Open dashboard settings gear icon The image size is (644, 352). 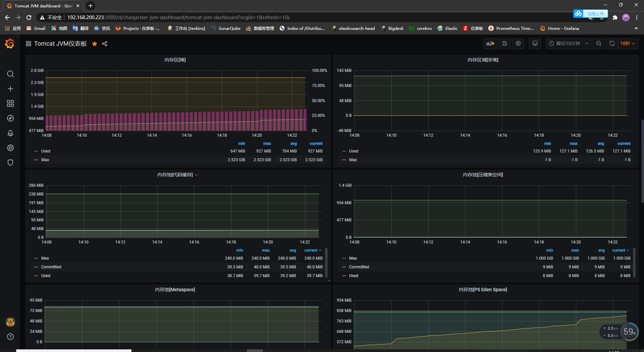(518, 43)
